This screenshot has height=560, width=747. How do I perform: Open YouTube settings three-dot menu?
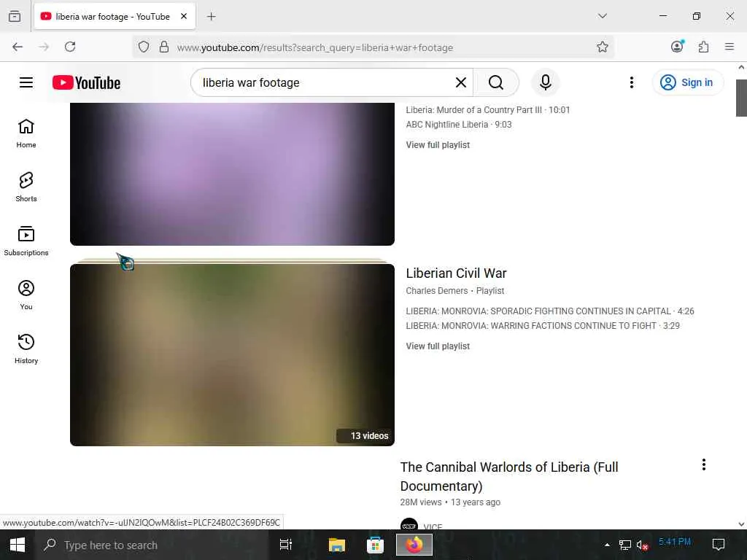pos(631,82)
